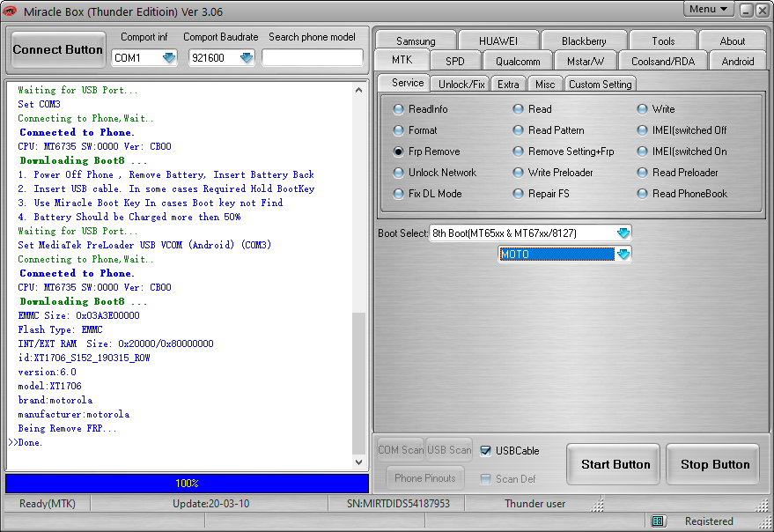Click the Phone Pinouts button
Viewport: 774px width, 532px height.
coord(425,478)
